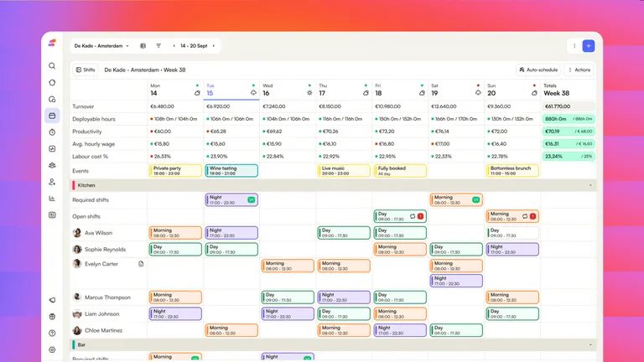
Task: Click the 880h deployable hours total bar
Action: pos(569,119)
